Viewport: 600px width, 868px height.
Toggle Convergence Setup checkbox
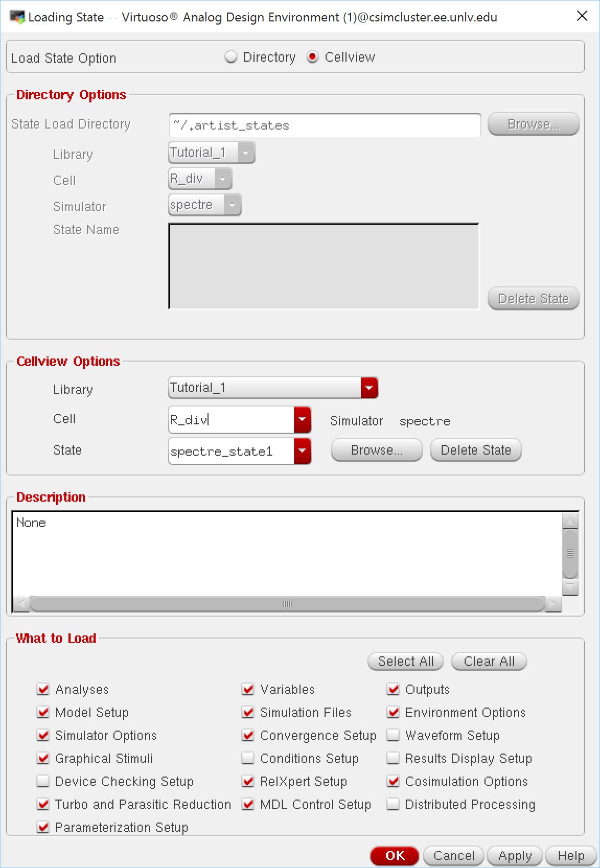click(x=248, y=735)
